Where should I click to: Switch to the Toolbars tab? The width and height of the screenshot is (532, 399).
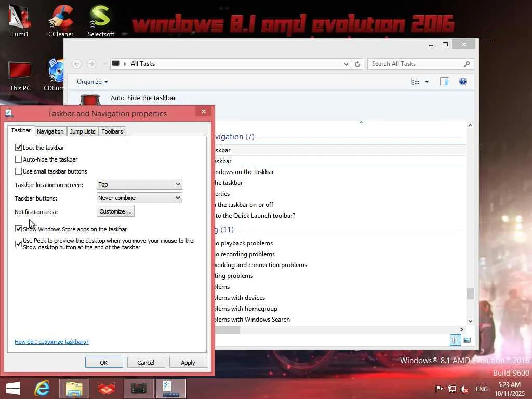click(x=112, y=131)
